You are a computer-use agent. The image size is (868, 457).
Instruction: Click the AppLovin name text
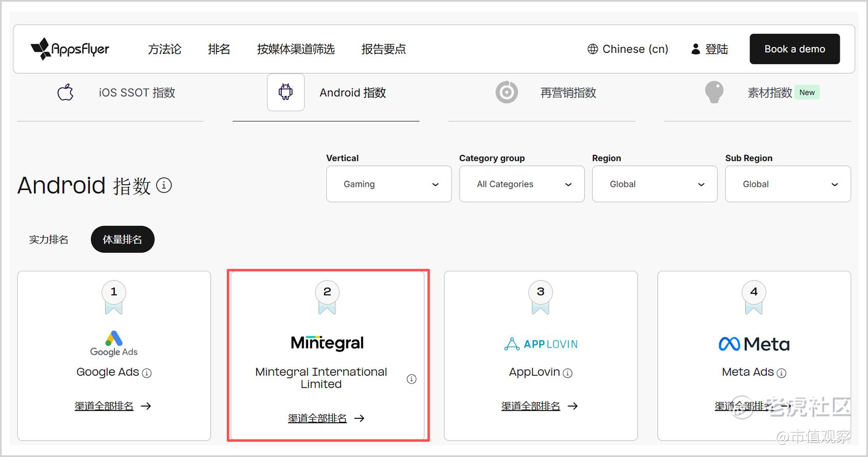pos(535,372)
